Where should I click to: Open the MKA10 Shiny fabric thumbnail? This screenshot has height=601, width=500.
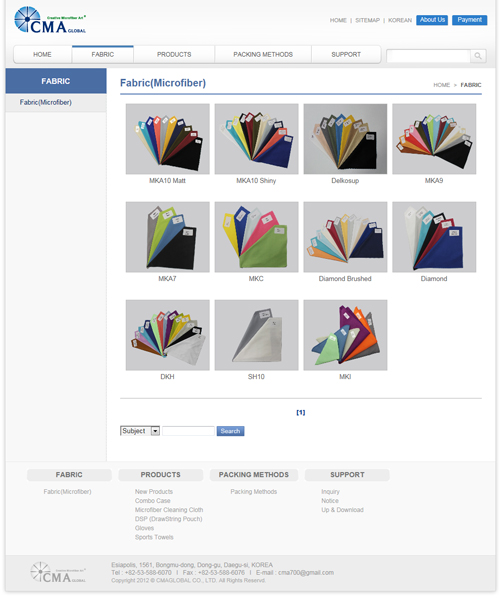coord(256,139)
